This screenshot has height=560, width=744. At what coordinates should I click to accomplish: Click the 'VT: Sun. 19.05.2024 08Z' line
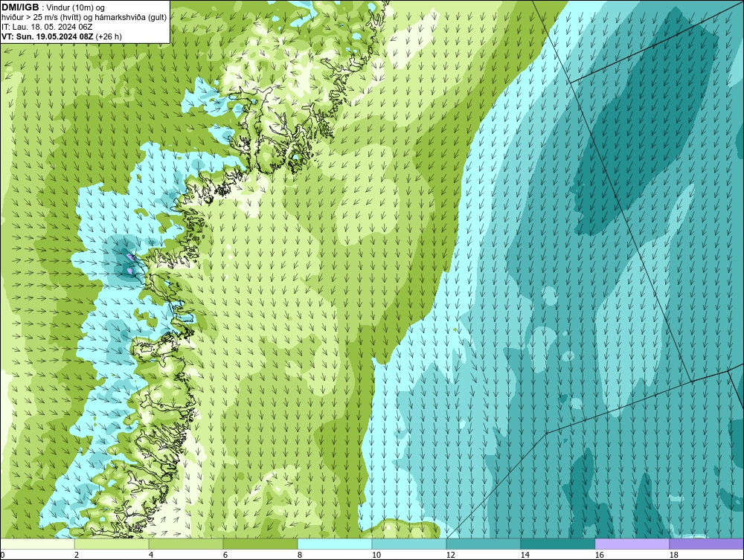pyautogui.click(x=48, y=36)
